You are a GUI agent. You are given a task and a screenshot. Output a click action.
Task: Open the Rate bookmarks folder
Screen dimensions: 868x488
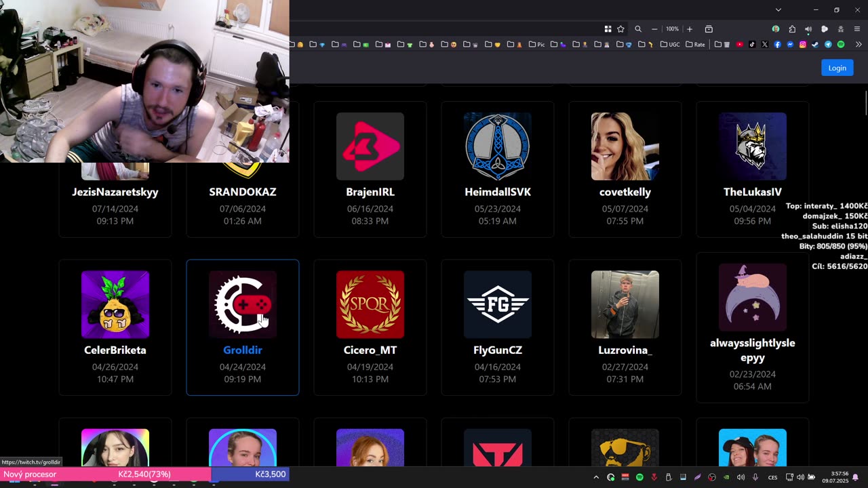[695, 45]
